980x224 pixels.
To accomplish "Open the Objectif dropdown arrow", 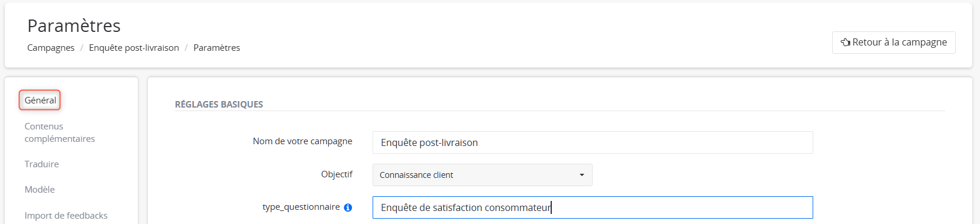I will point(582,175).
